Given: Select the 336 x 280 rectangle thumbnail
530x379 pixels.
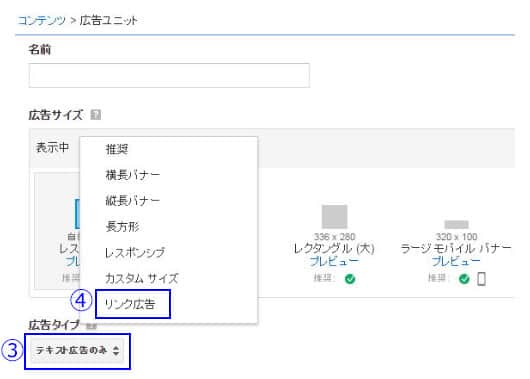Looking at the screenshot, I should [x=334, y=216].
